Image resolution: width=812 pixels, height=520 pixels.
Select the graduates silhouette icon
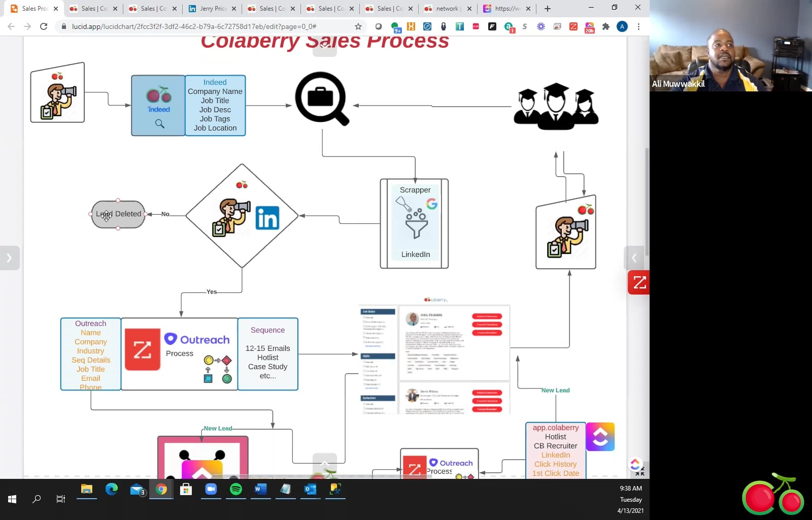click(556, 107)
